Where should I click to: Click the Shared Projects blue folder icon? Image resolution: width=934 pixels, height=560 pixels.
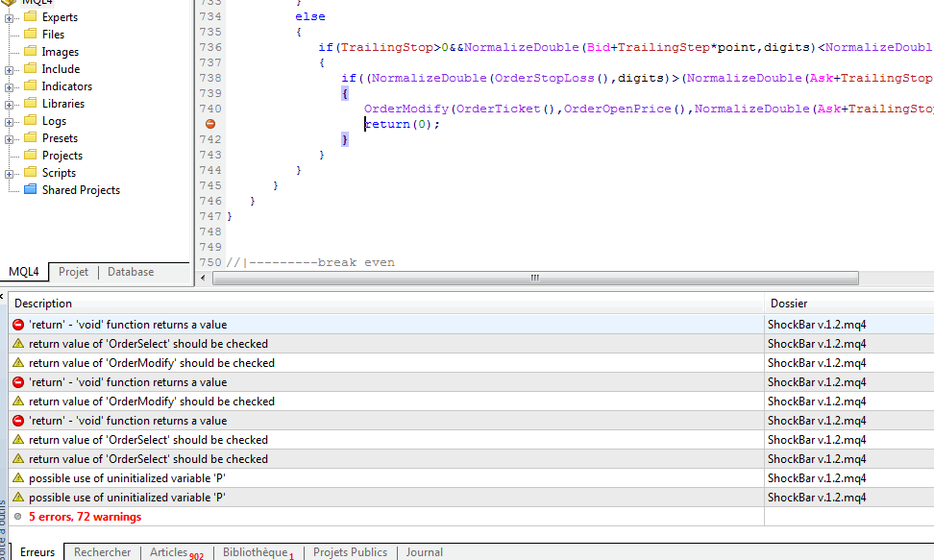point(30,190)
